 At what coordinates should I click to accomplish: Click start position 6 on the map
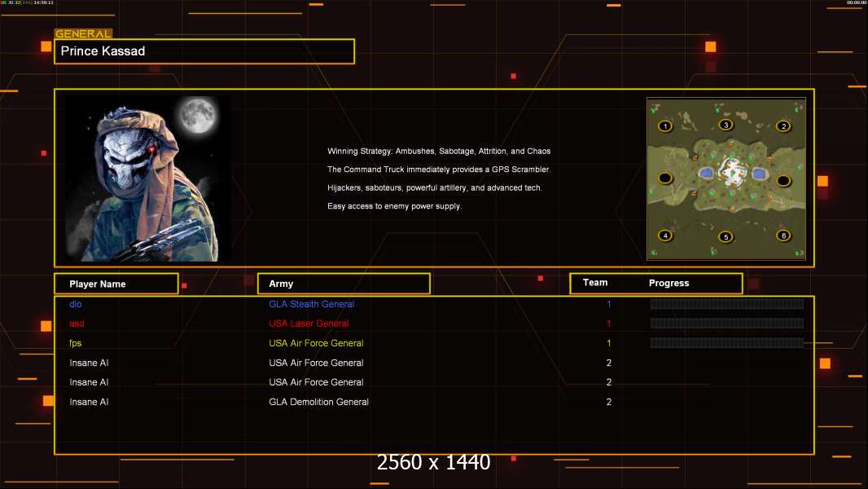coord(783,236)
